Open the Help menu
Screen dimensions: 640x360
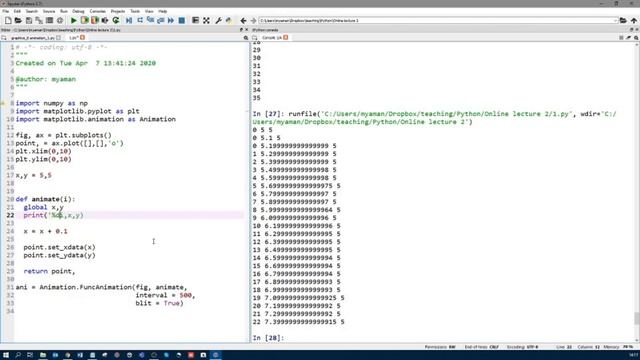click(162, 11)
